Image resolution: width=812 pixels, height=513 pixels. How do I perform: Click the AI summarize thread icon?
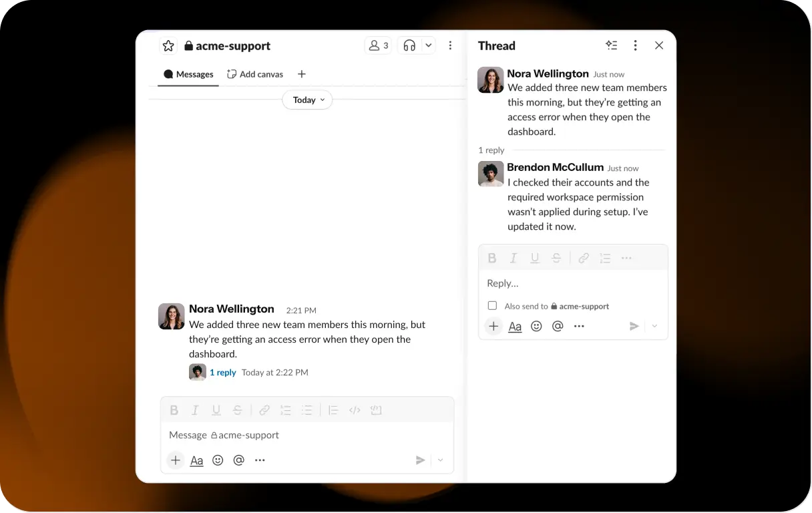[611, 45]
